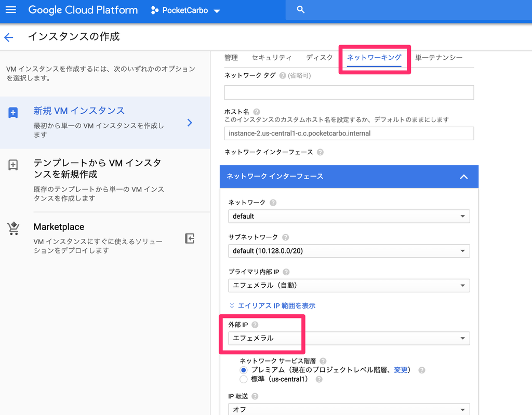Click the ホスト名 input field
This screenshot has height=415, width=532.
coord(349,133)
